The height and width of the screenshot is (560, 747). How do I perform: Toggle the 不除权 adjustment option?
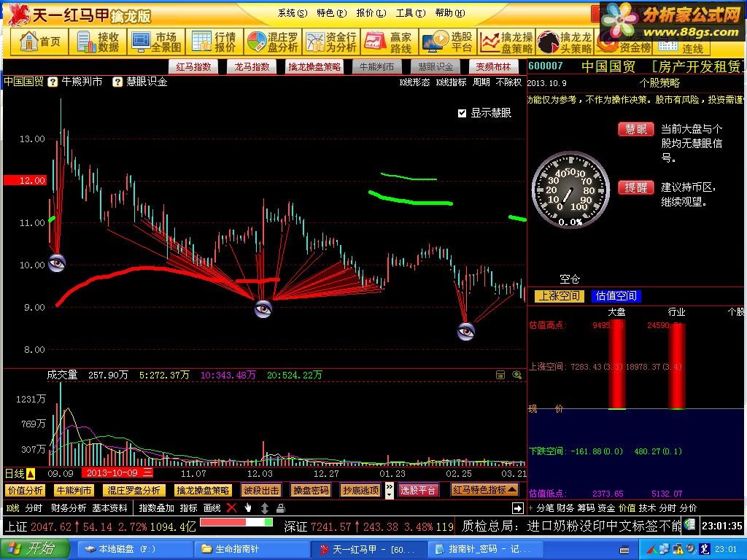click(x=508, y=82)
